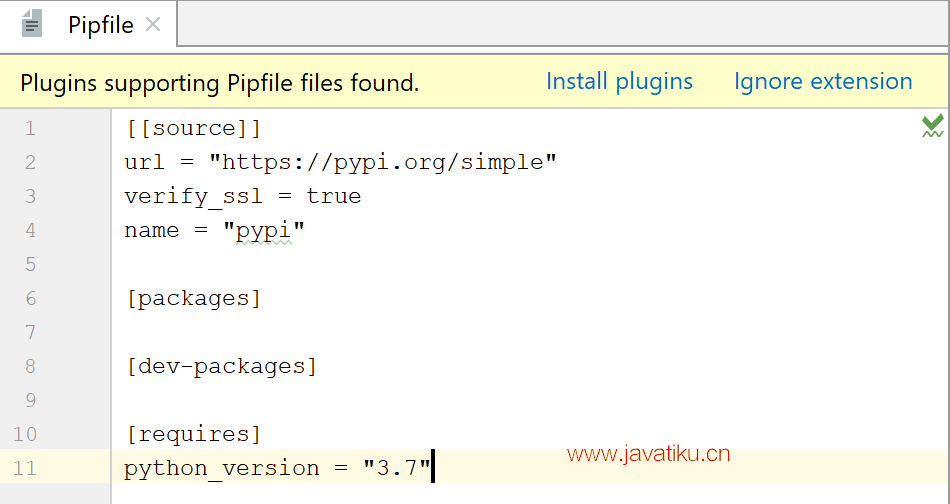Click the python_version "3.7" value
This screenshot has width=950, height=504.
397,468
